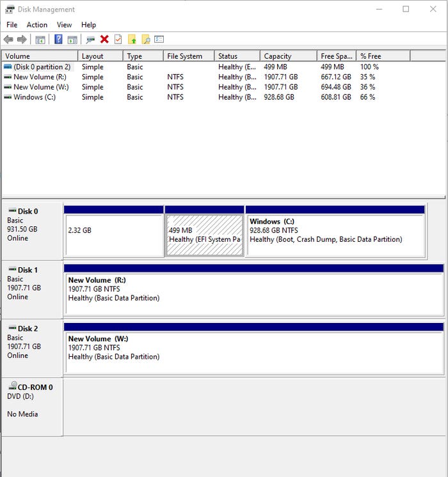
Task: Click the Disk 0 label showing 931.50 GB
Action: coord(32,231)
